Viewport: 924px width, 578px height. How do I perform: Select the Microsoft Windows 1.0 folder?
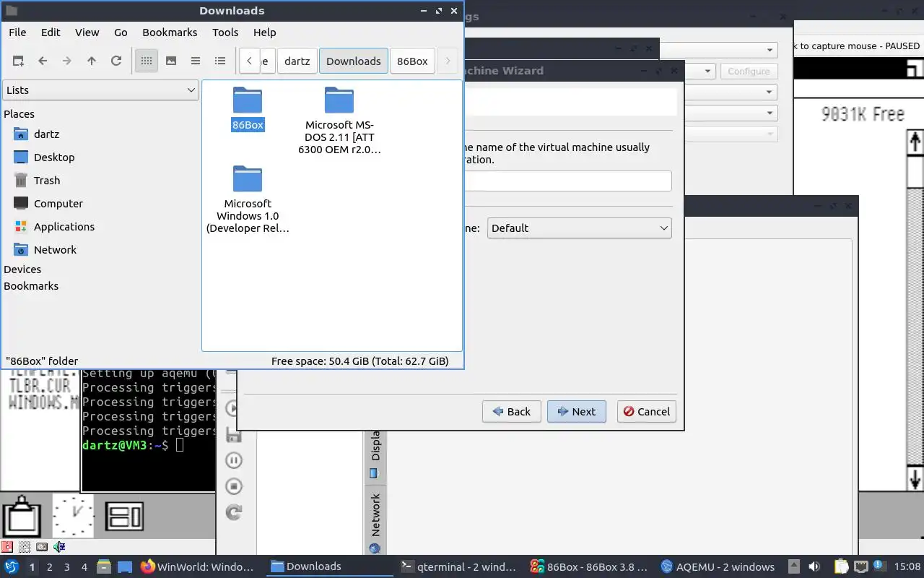pos(248,199)
